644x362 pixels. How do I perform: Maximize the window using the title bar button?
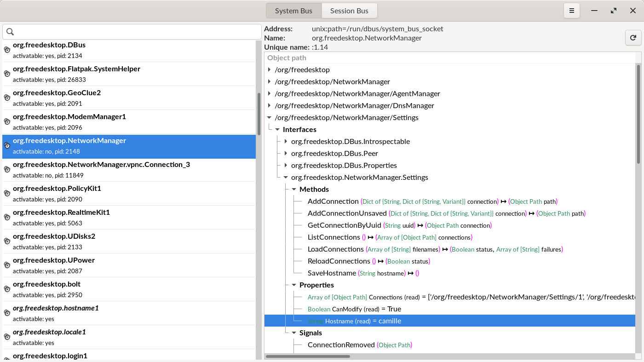click(614, 11)
